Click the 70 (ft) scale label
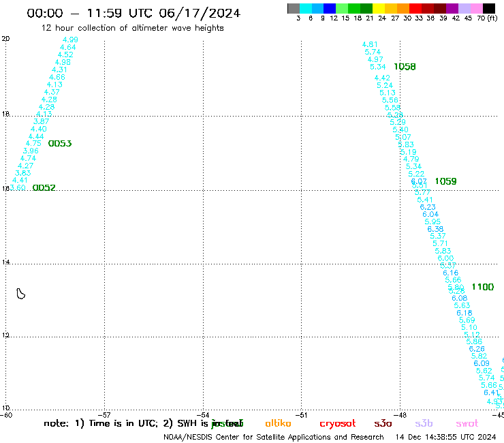The width and height of the screenshot is (504, 443). (487, 18)
